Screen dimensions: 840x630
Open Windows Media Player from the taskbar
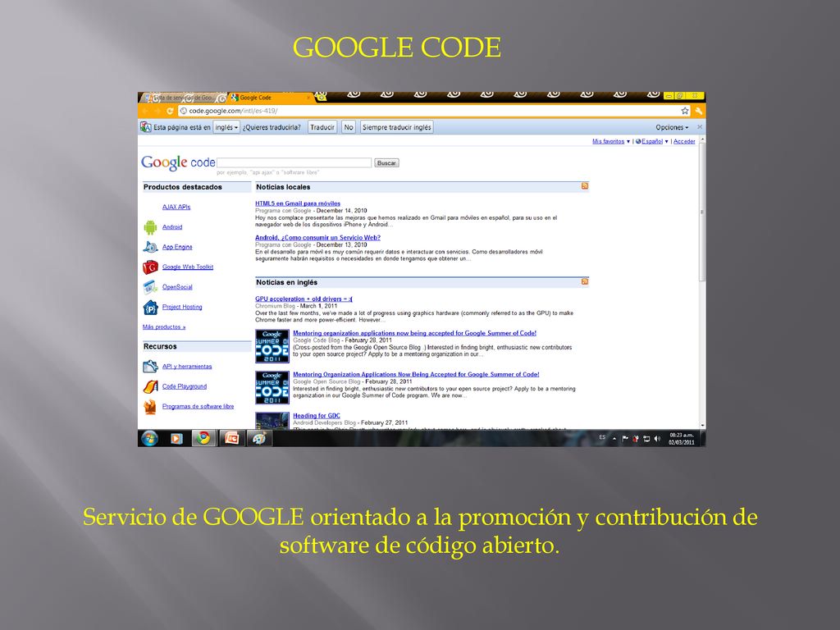[176, 439]
